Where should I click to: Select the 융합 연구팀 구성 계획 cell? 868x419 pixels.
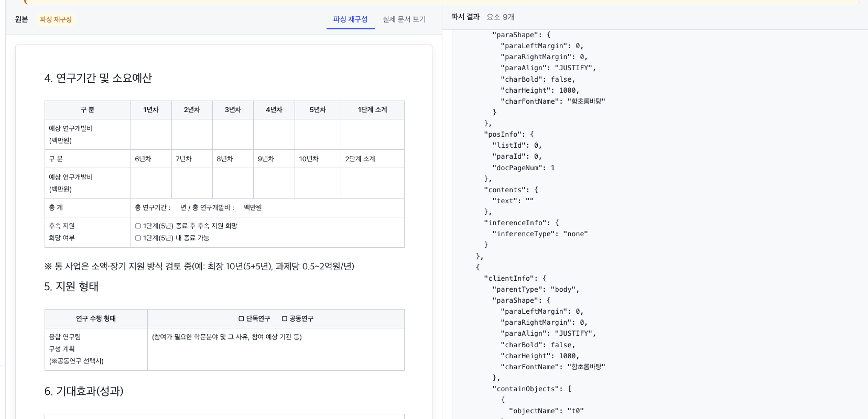click(x=96, y=349)
